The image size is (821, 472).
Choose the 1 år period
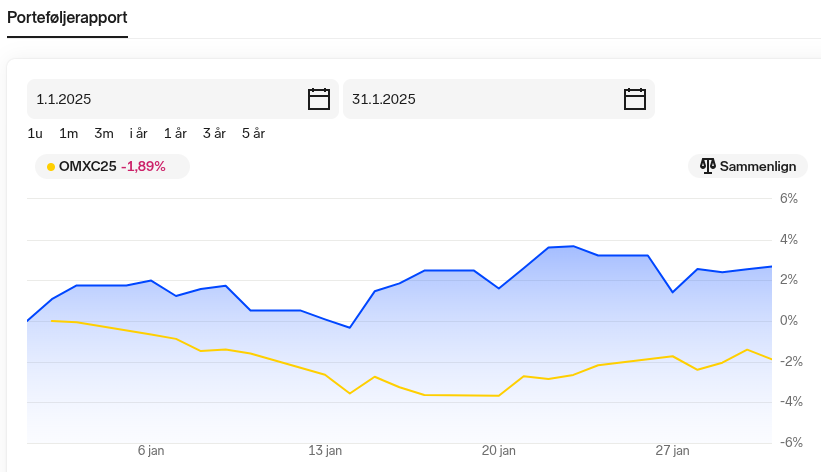pos(175,134)
